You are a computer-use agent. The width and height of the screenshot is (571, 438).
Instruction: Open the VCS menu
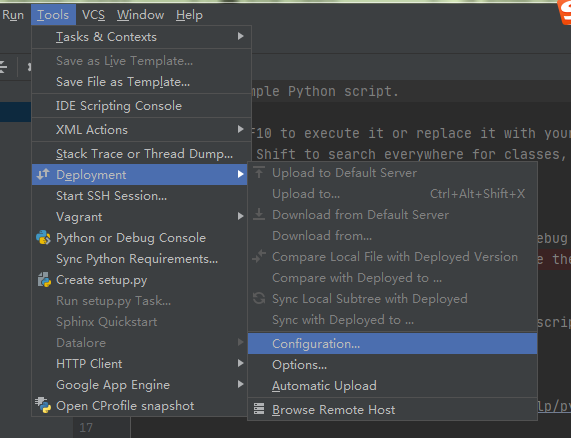point(93,15)
